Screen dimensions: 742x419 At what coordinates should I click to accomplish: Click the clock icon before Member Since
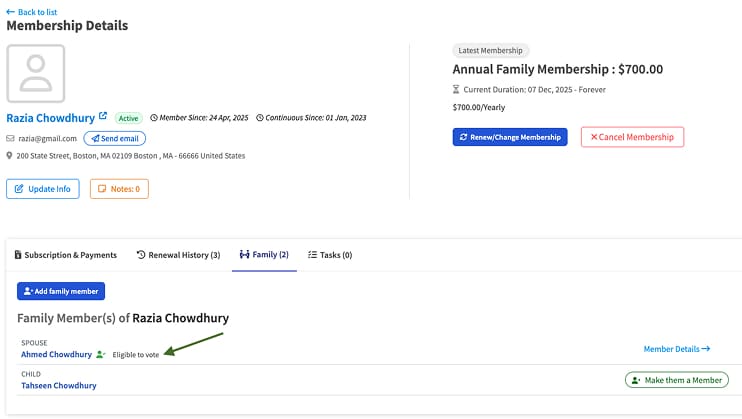[x=154, y=118]
